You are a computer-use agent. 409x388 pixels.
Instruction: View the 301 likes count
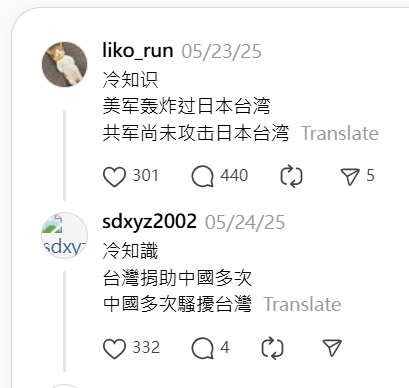[145, 176]
